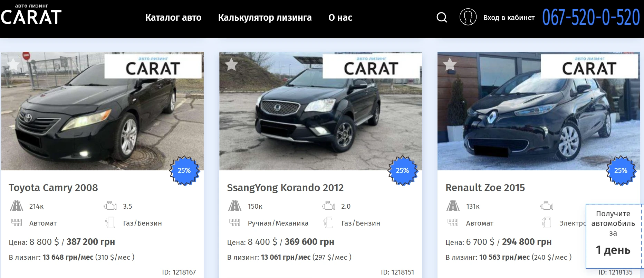
Task: Open the SsangYong Korando 2012 title link
Action: click(x=285, y=188)
